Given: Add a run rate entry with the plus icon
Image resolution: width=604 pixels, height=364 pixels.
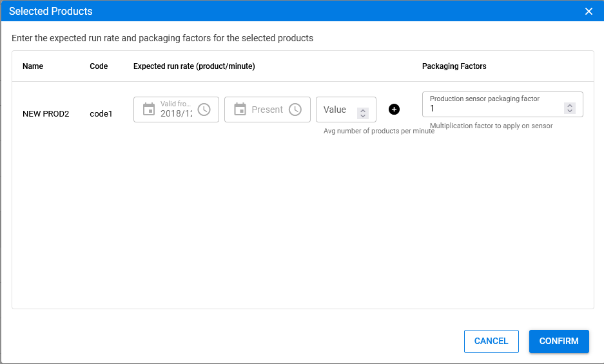Looking at the screenshot, I should [394, 110].
